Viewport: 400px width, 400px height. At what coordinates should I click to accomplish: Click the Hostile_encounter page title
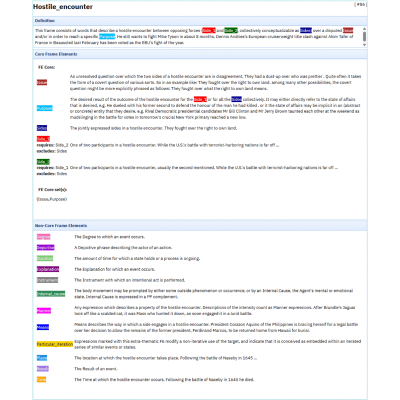(63, 7)
